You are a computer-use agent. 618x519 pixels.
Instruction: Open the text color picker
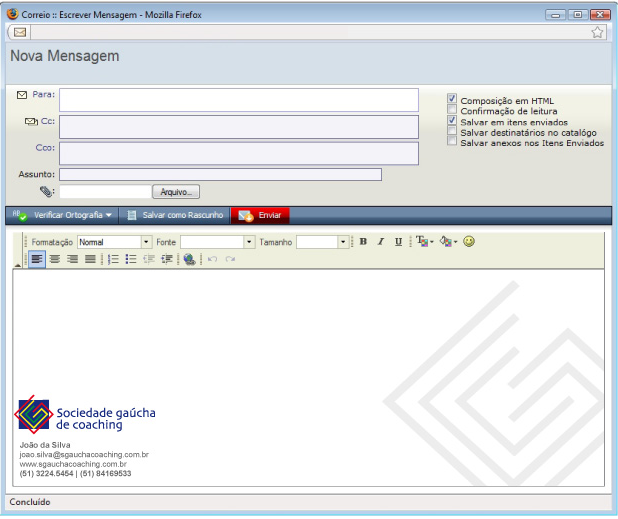pos(423,242)
